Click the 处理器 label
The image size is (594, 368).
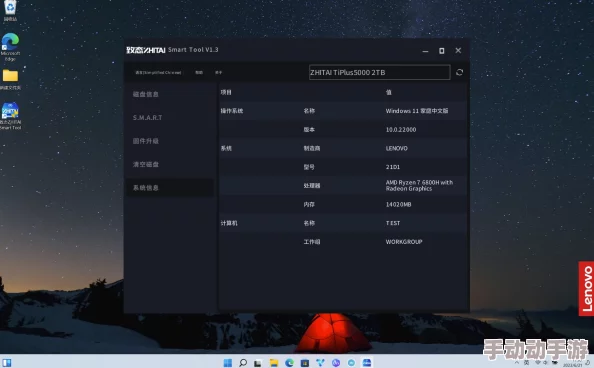point(312,185)
